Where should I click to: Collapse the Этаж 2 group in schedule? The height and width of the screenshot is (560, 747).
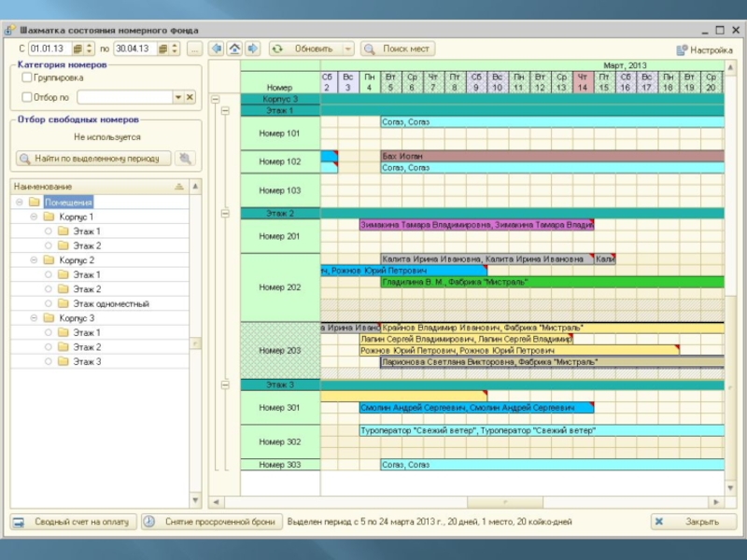click(x=224, y=214)
